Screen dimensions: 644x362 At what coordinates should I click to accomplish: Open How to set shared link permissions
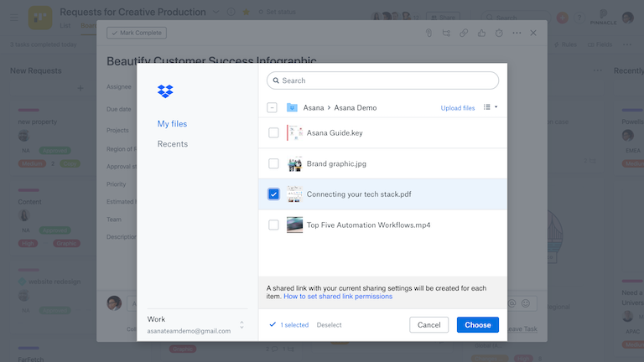click(338, 297)
